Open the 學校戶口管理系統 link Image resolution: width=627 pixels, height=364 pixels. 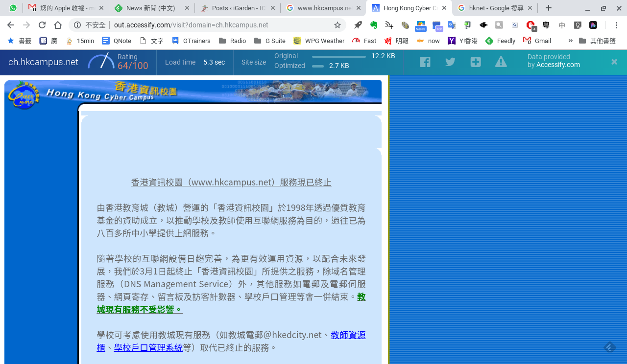[x=148, y=347]
